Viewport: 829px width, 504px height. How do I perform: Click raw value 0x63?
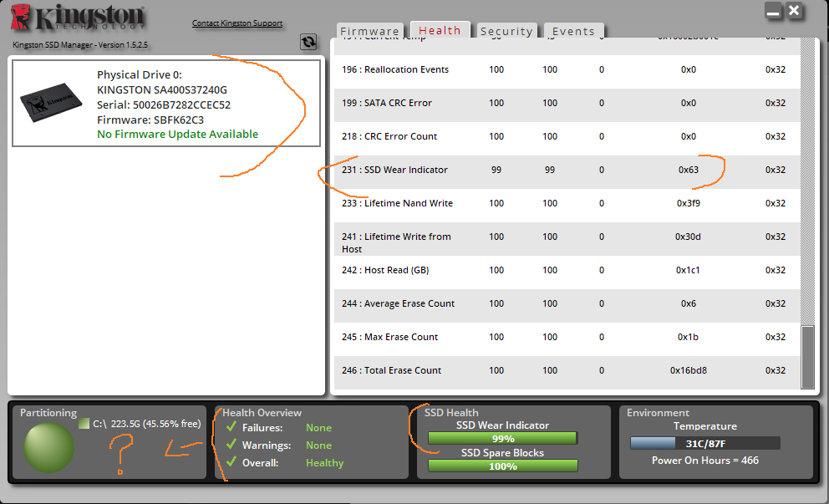click(x=689, y=170)
